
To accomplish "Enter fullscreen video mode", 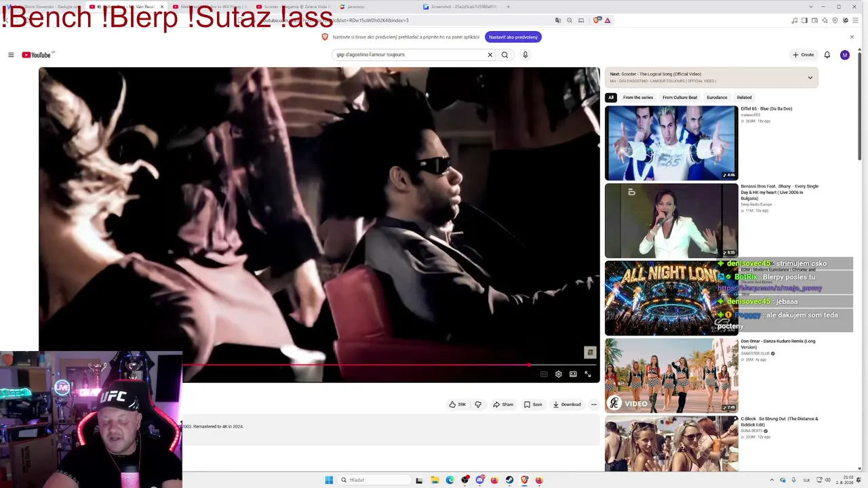I will pyautogui.click(x=588, y=374).
